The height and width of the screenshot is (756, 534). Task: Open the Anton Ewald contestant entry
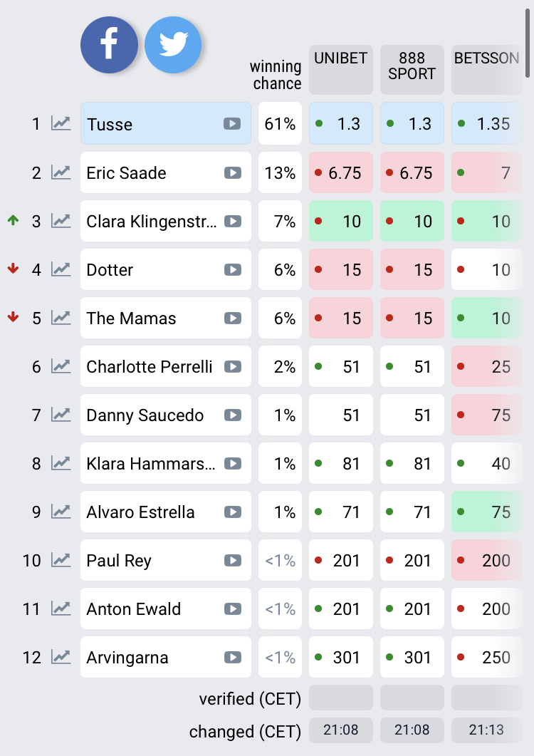point(153,609)
